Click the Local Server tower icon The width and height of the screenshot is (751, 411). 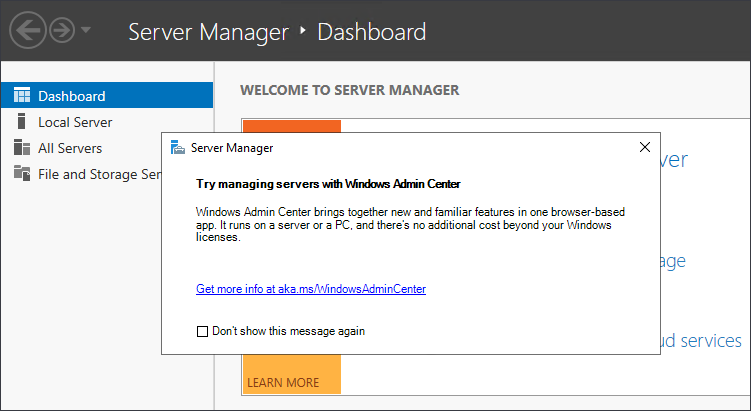coord(21,121)
